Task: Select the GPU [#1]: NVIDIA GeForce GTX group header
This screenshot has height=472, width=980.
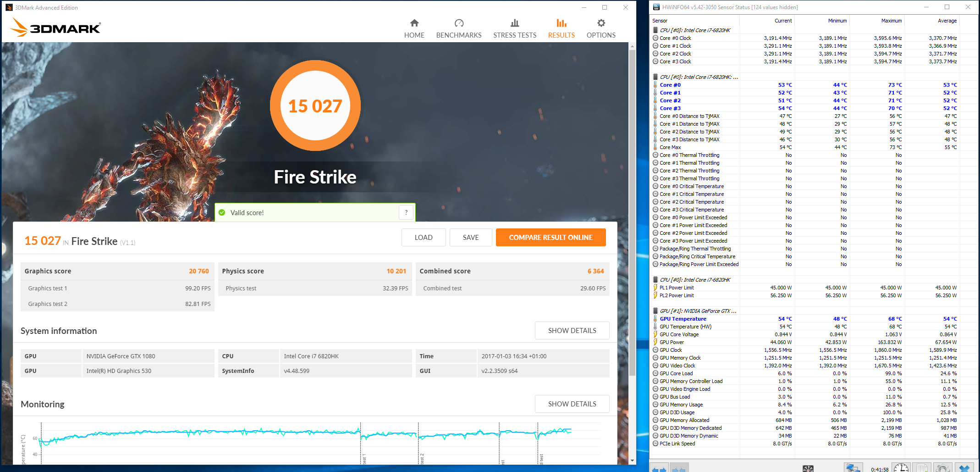Action: pyautogui.click(x=805, y=311)
